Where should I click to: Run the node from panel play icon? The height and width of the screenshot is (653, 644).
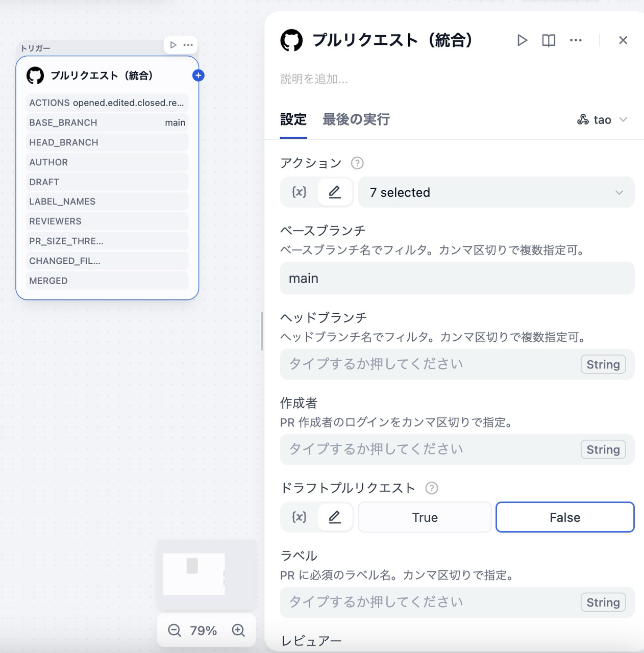[x=522, y=40]
